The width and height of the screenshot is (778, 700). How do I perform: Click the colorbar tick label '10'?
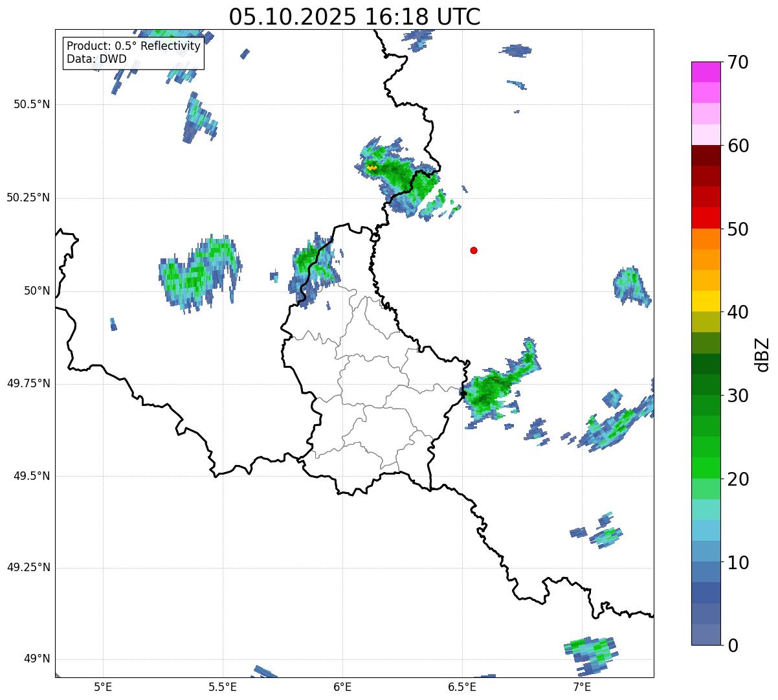coord(738,563)
